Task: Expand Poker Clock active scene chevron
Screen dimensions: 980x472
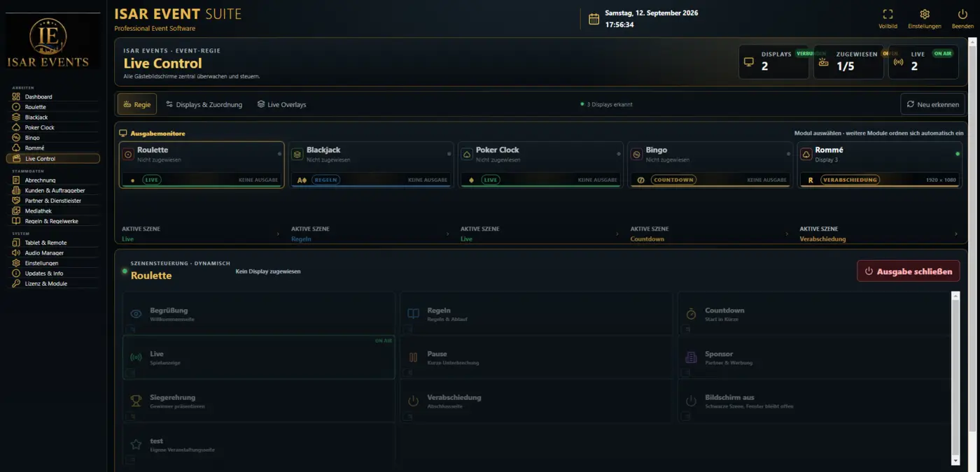Action: coord(617,234)
